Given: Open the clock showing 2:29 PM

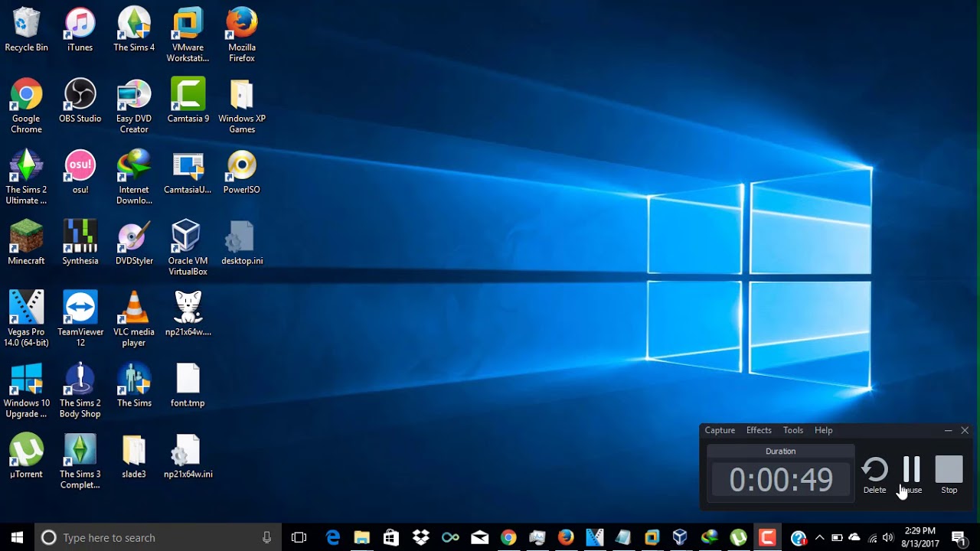Looking at the screenshot, I should click(x=920, y=537).
